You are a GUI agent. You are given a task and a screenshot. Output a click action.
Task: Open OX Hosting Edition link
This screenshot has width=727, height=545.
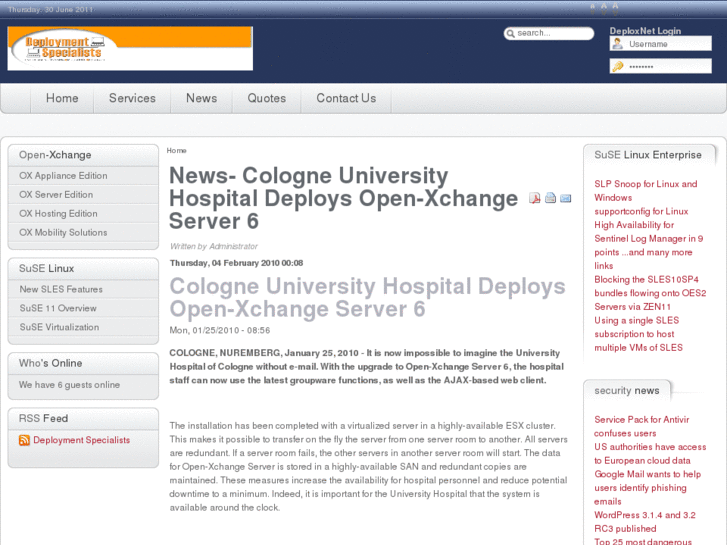[x=58, y=214]
